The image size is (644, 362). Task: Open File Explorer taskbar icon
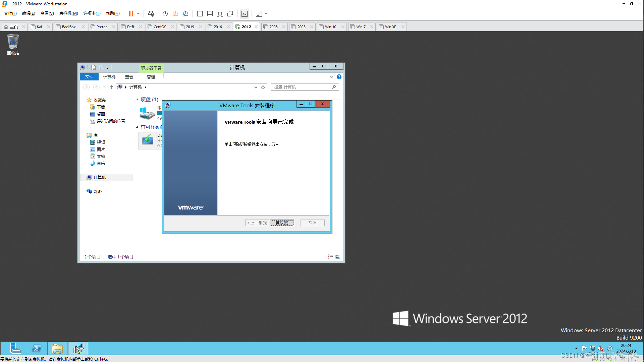tap(57, 349)
